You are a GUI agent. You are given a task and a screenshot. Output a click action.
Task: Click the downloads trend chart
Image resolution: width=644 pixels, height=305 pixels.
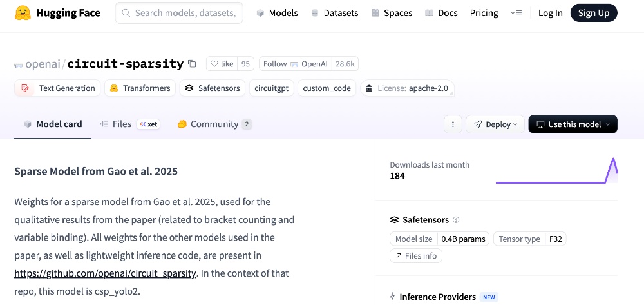556,172
